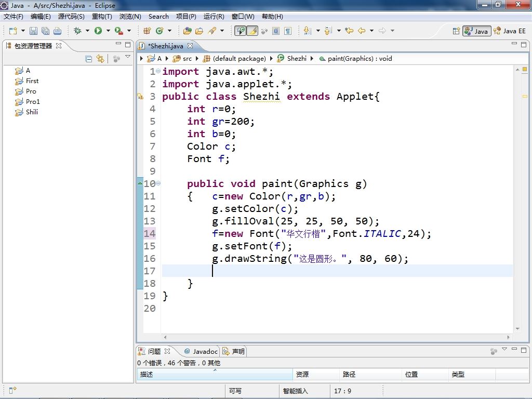The image size is (532, 399).
Task: Toggle Link with Editor in package explorer
Action: [100, 59]
